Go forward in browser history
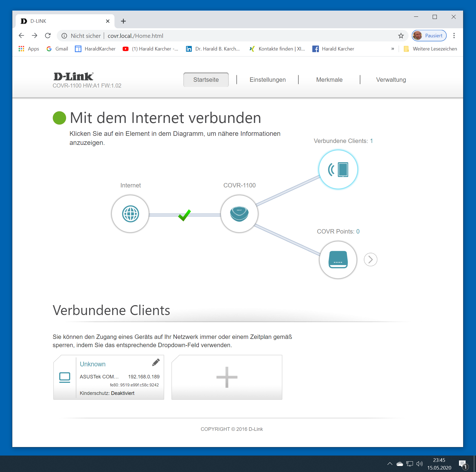476x472 pixels. [35, 36]
